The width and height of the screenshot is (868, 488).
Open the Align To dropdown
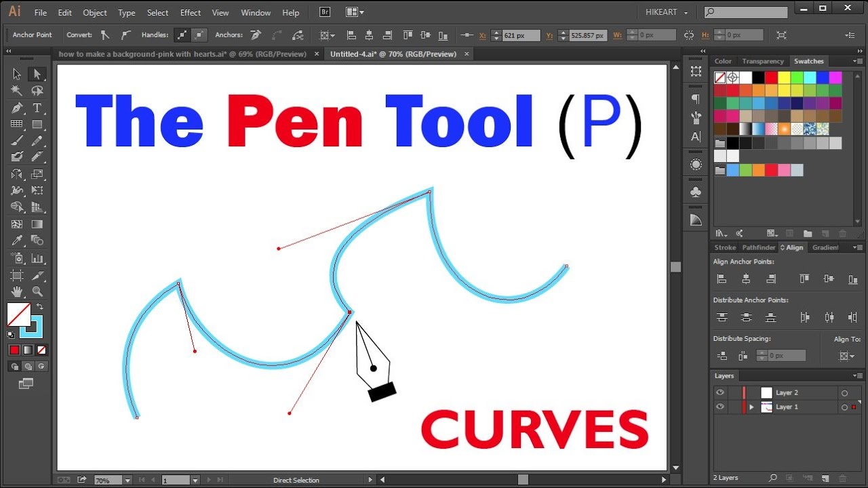coord(847,355)
